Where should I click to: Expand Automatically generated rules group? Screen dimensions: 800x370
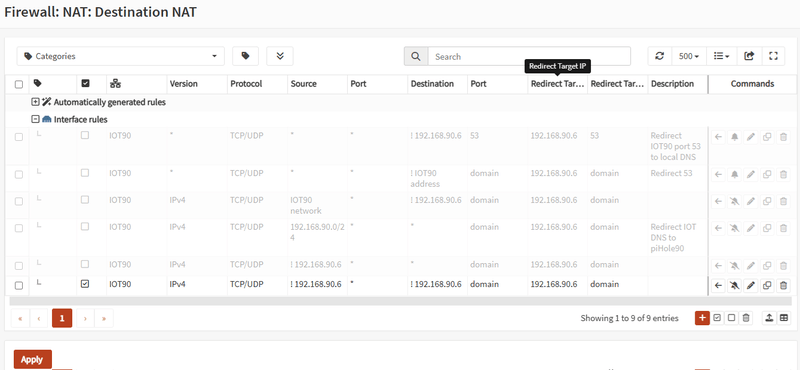(35, 102)
